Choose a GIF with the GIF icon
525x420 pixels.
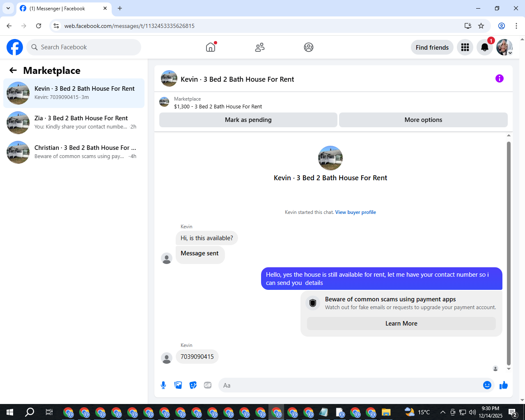208,385
